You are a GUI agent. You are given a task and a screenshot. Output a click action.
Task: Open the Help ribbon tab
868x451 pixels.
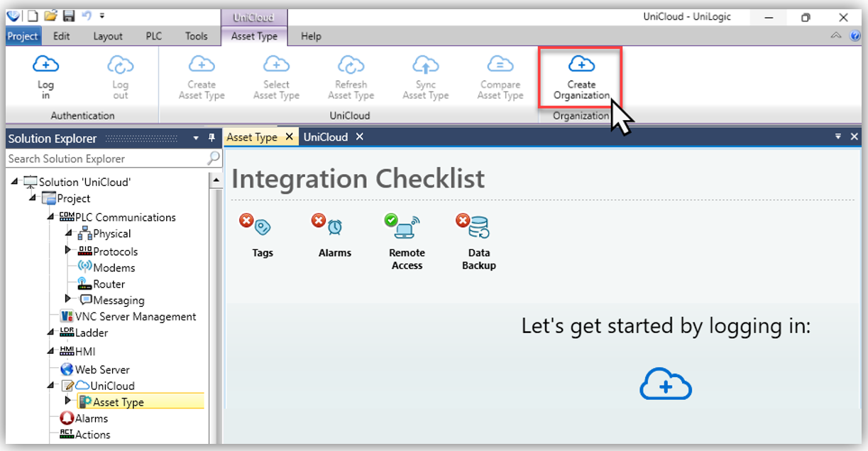coord(311,36)
